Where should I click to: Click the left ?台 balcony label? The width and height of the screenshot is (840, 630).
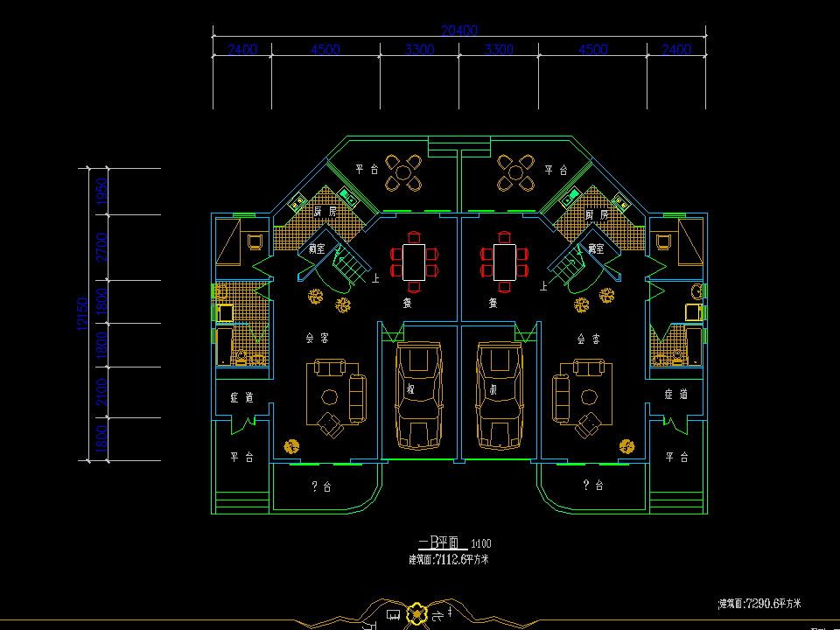322,486
